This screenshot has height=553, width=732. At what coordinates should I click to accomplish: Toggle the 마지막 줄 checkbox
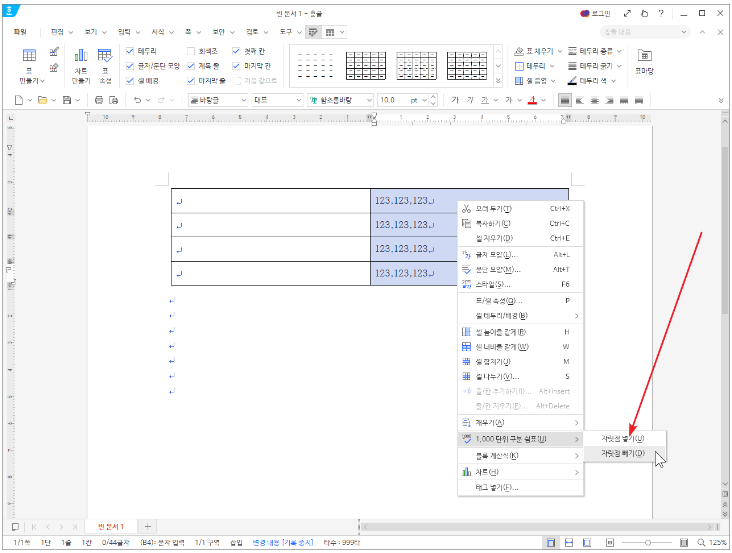click(191, 81)
